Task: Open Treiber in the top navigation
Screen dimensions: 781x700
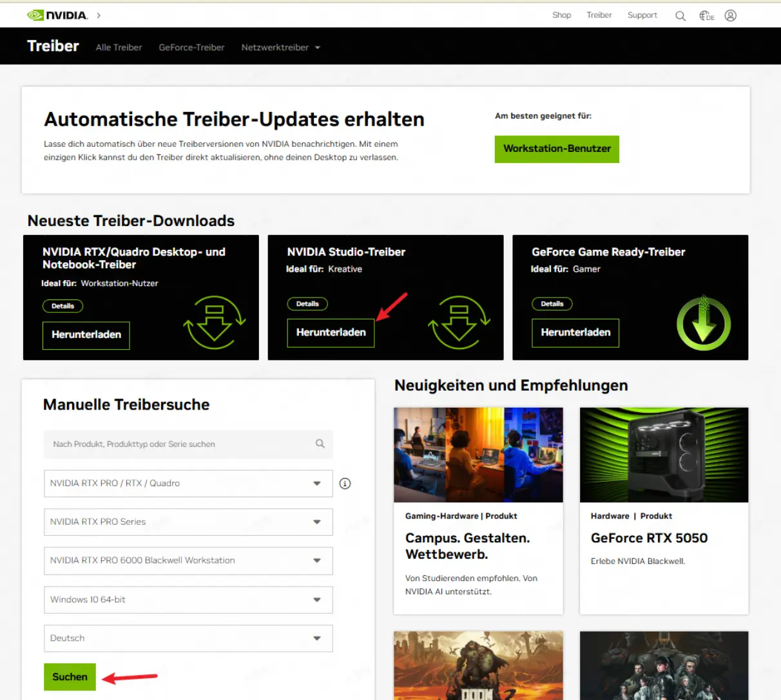Action: coord(599,15)
